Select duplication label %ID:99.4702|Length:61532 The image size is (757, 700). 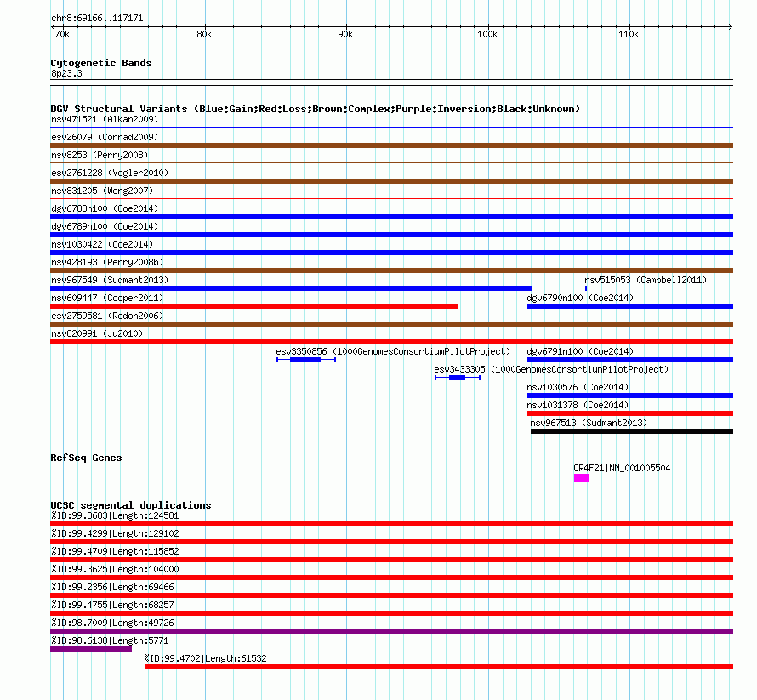205,658
